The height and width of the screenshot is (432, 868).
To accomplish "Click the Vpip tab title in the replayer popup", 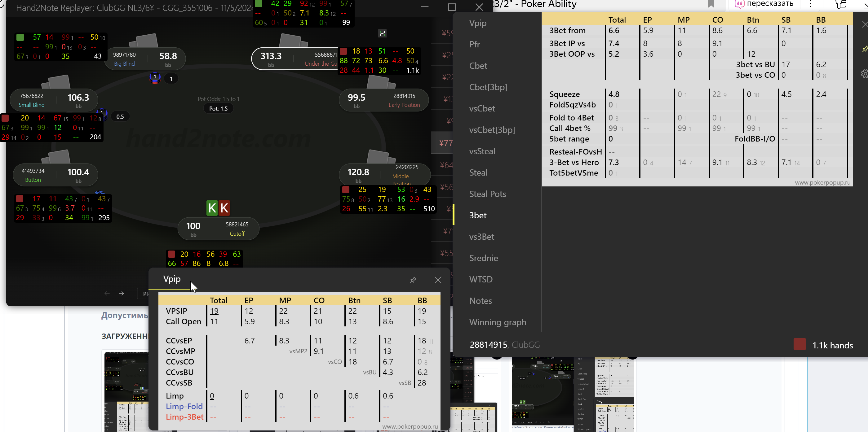I will 172,279.
